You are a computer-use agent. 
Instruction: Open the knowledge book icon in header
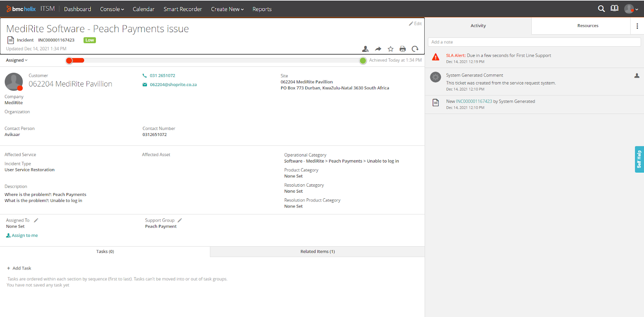614,8
